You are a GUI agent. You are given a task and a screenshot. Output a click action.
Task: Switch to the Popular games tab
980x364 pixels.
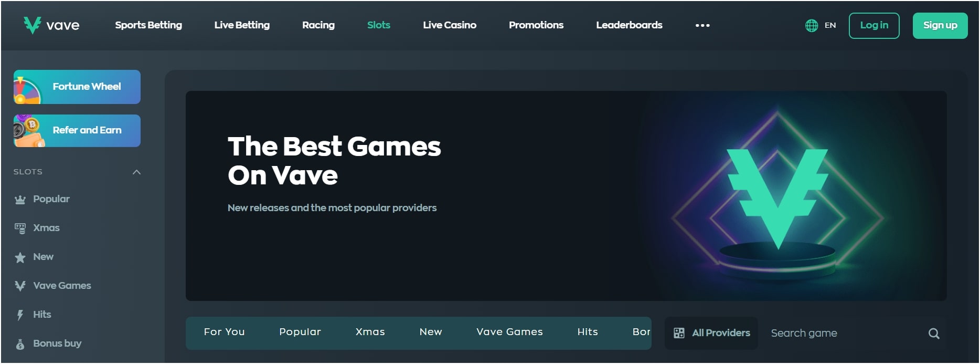click(300, 332)
